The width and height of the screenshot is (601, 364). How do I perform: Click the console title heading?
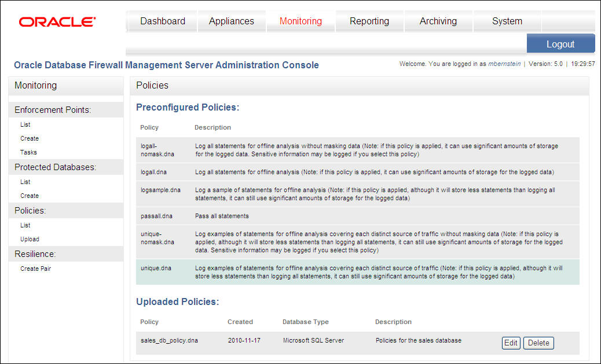(x=166, y=65)
